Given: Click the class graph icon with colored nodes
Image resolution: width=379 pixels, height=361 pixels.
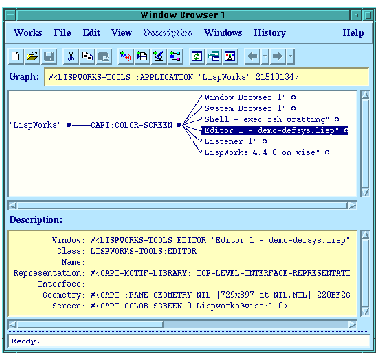Looking at the screenshot, I should click(175, 56).
